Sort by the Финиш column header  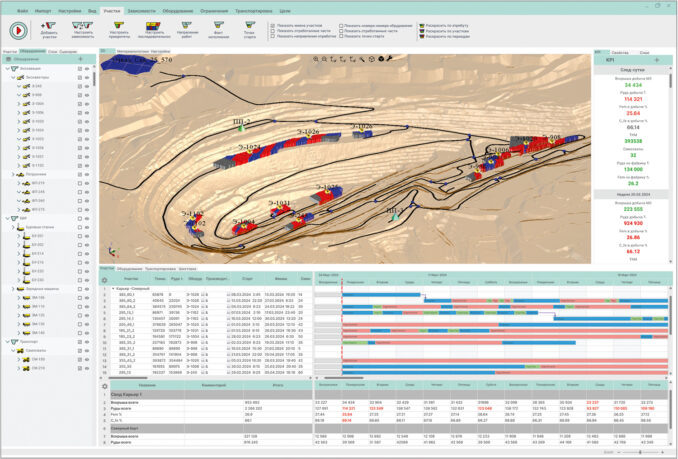281,279
